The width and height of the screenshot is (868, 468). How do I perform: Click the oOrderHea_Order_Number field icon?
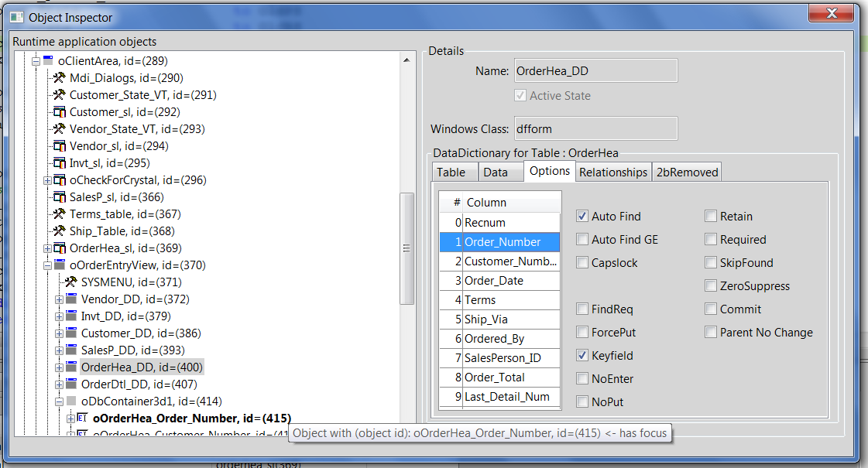pos(82,418)
